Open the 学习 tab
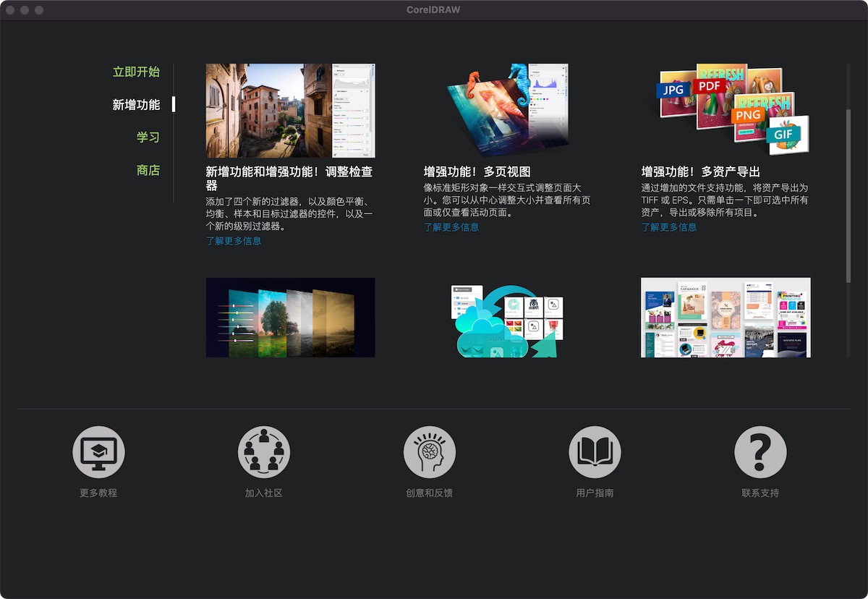The image size is (868, 599). [148, 137]
